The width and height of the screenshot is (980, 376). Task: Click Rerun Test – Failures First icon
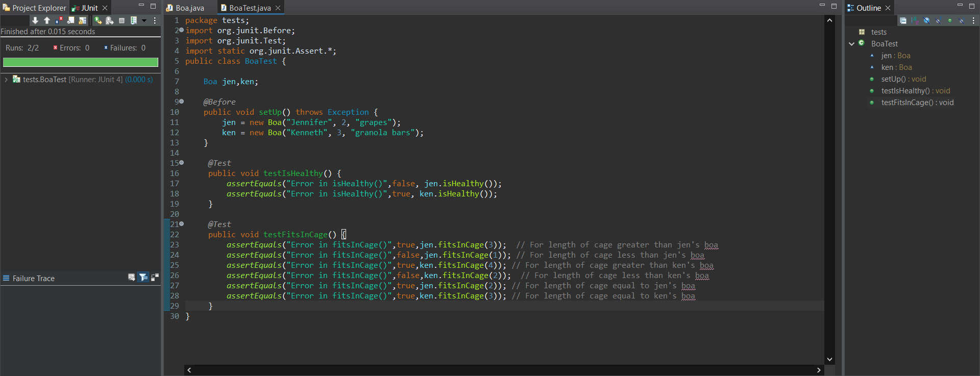(110, 20)
